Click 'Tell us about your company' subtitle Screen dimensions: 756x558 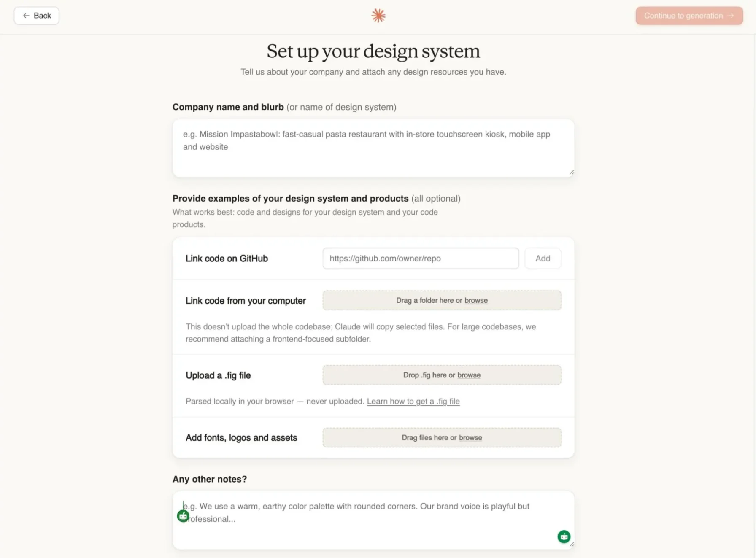[x=373, y=72]
